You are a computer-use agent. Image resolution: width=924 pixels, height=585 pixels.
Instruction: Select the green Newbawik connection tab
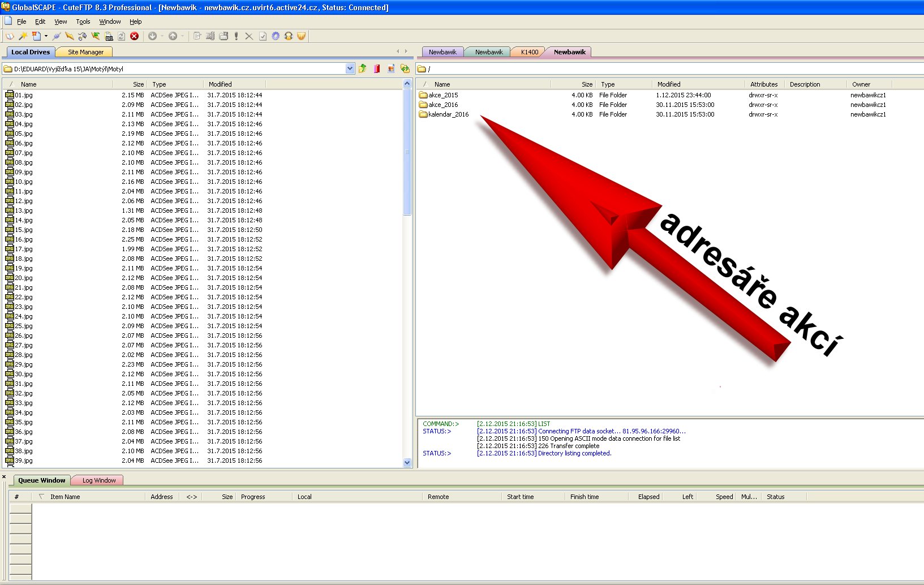pyautogui.click(x=489, y=52)
